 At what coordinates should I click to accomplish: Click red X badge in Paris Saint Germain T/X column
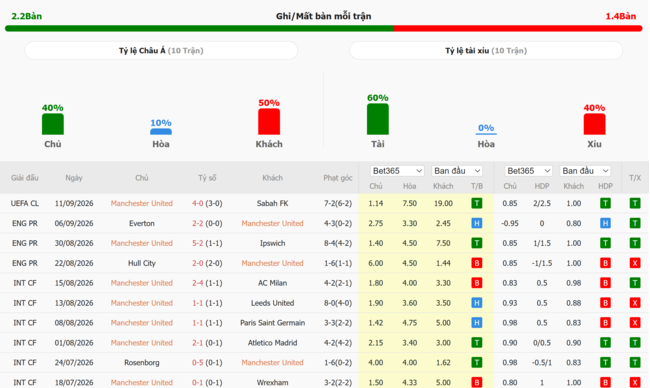click(635, 323)
